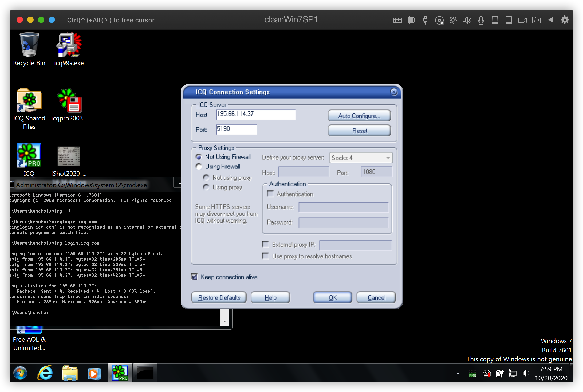583x392 pixels.
Task: Click the Reset button
Action: (359, 131)
